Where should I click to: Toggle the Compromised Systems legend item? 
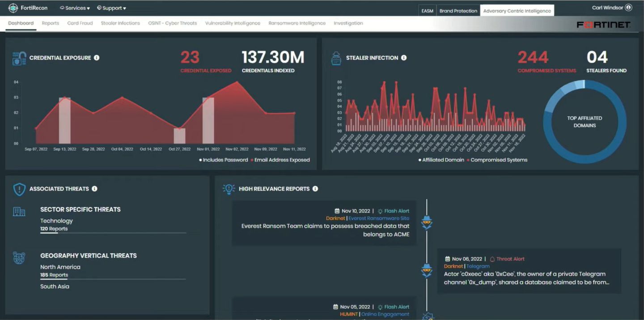tap(498, 160)
